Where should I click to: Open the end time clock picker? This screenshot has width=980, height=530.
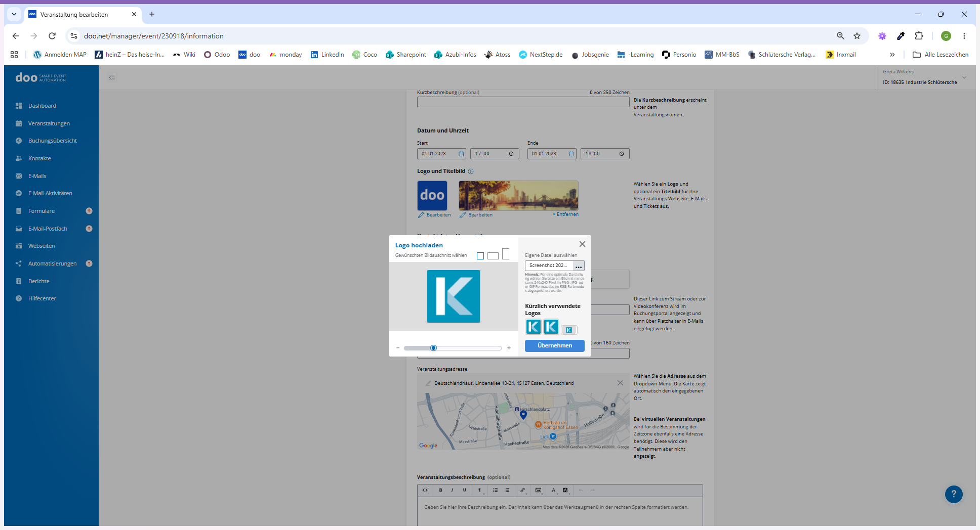point(622,154)
